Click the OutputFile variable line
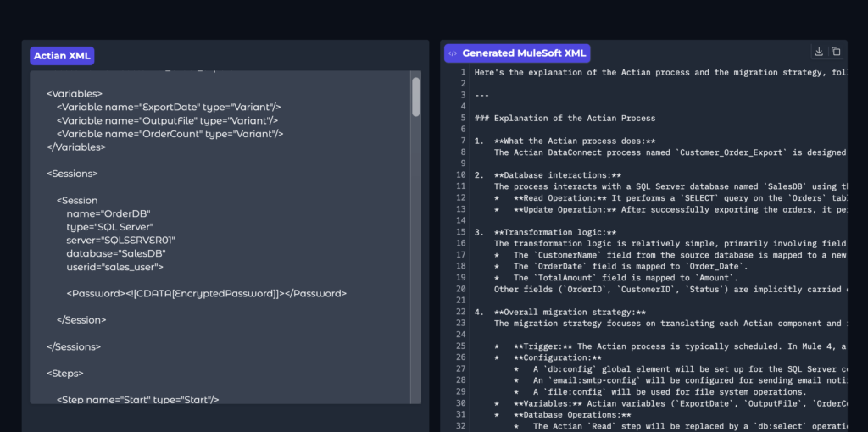 [167, 120]
